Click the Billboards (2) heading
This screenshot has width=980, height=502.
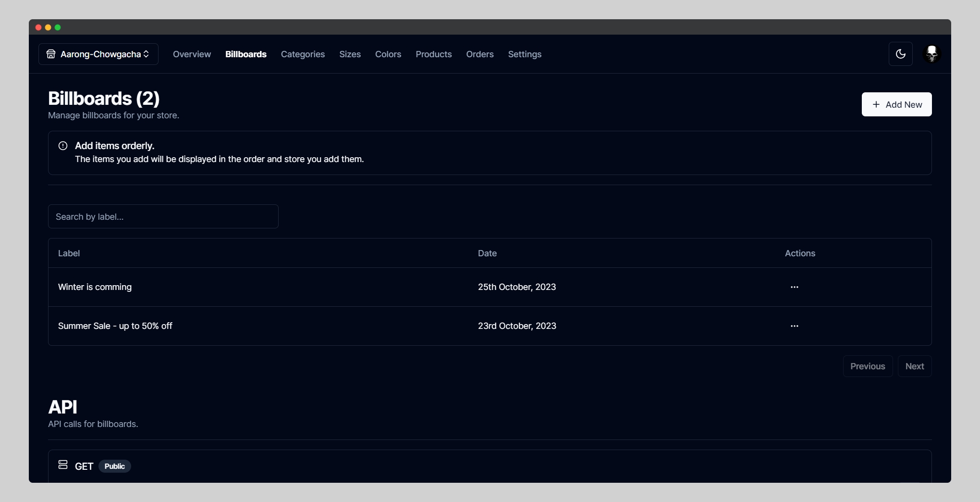[104, 99]
